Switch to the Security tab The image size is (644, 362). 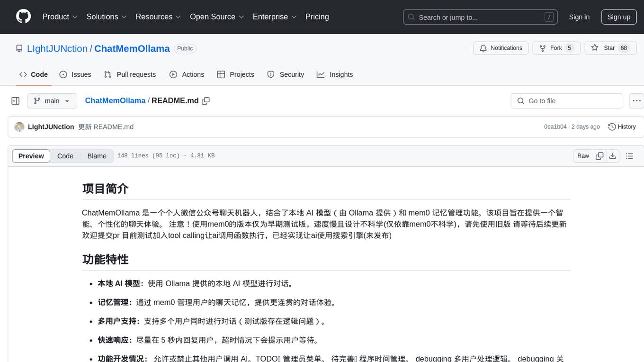click(x=286, y=74)
